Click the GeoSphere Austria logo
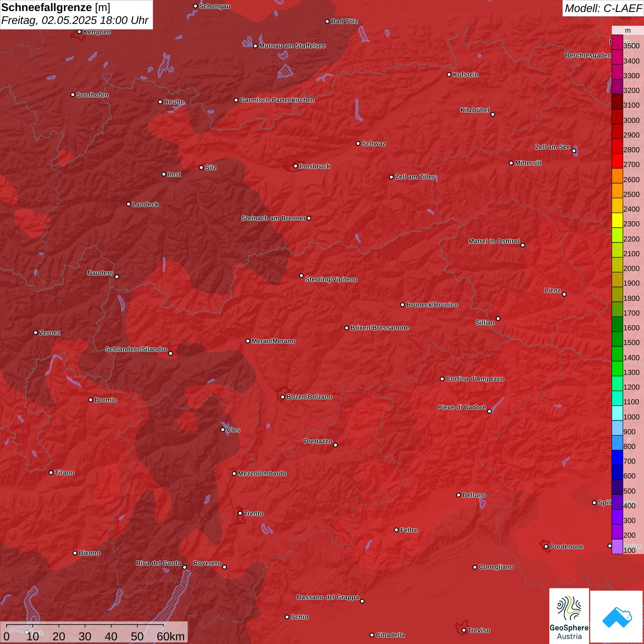The width and height of the screenshot is (644, 644). tap(569, 616)
